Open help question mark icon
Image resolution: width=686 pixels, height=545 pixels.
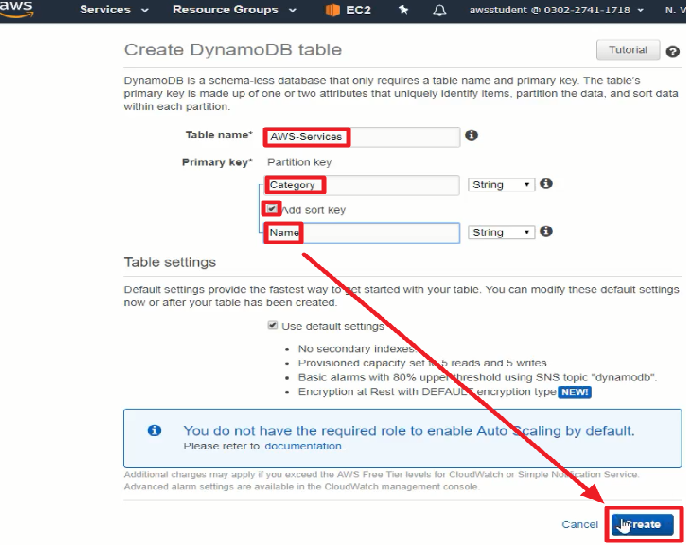pos(672,52)
